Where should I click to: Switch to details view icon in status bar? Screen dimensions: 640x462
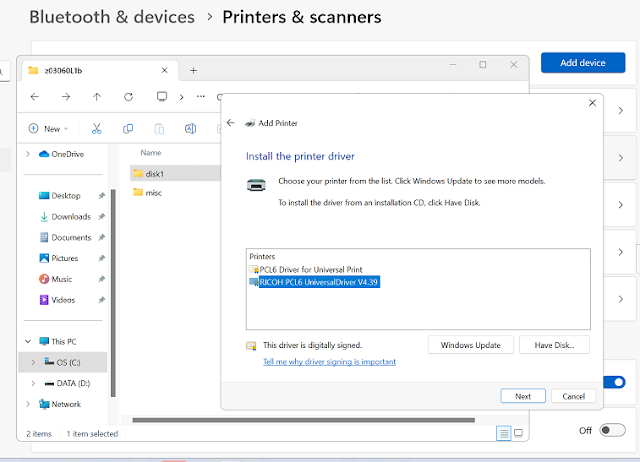[503, 433]
